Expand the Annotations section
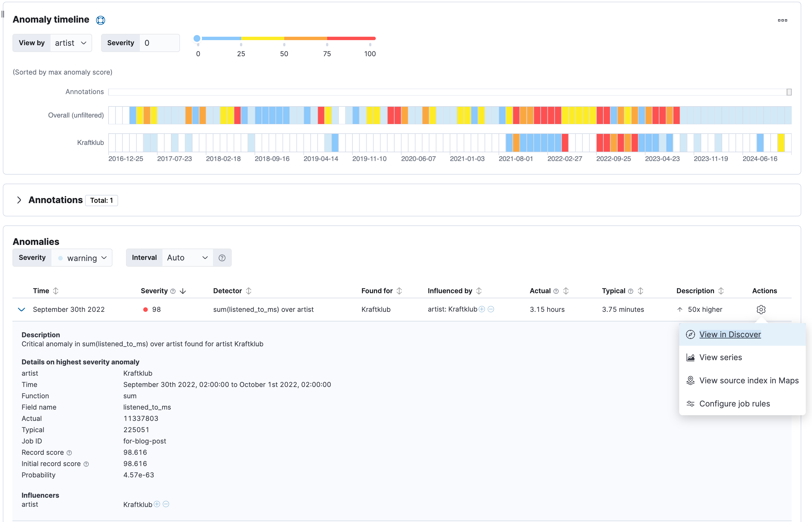The height and width of the screenshot is (522, 812). pyautogui.click(x=19, y=200)
